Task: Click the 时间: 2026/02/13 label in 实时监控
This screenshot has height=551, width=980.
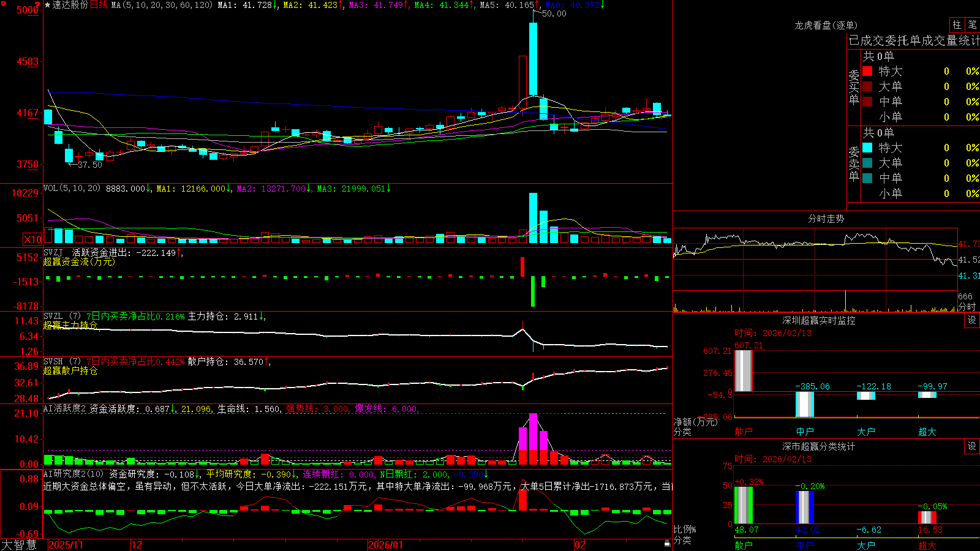Action: pyautogui.click(x=773, y=333)
